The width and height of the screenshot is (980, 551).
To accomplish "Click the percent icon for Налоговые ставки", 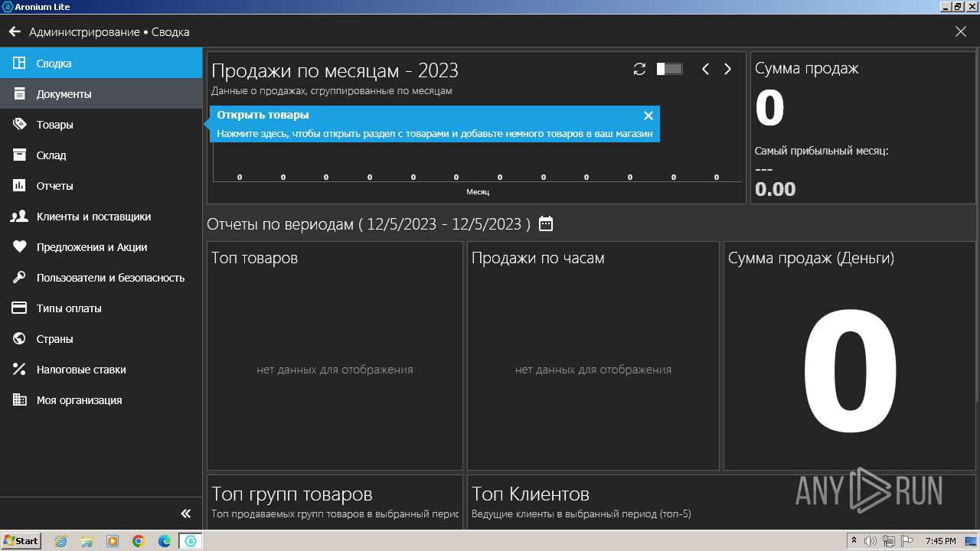I will pos(20,370).
